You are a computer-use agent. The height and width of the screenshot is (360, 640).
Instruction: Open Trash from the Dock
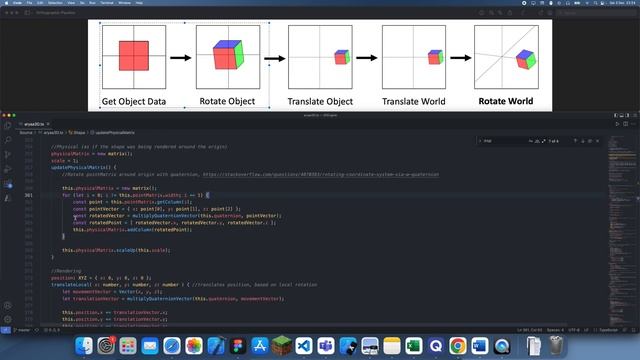coord(556,346)
